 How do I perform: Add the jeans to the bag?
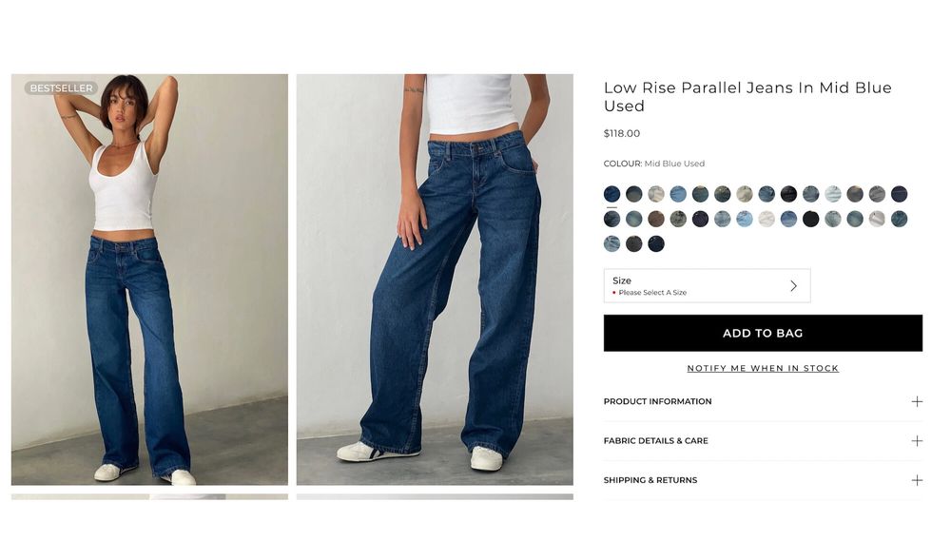point(763,333)
